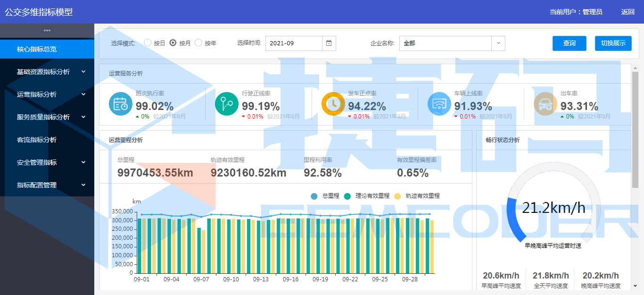Click the 运营服务分析 section header
Viewport: 644px width, 295px height.
(126, 74)
